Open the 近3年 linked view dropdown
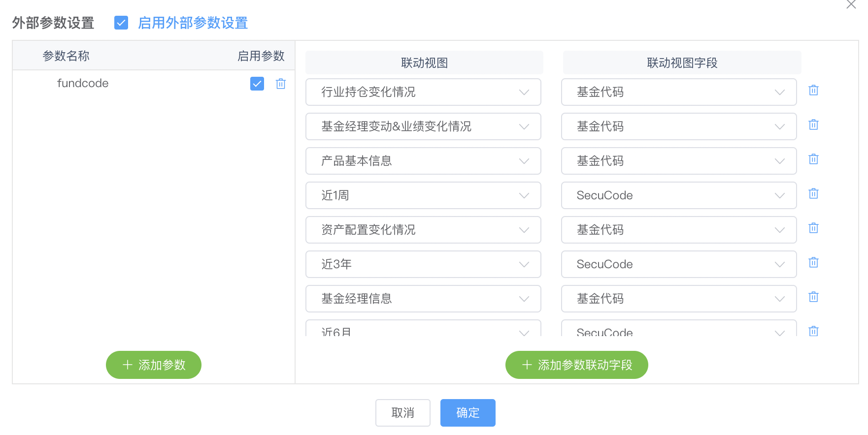 click(524, 264)
